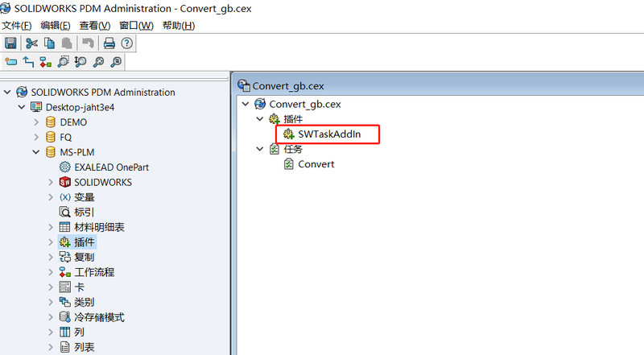Select the Convert task item
644x355 pixels.
click(316, 164)
